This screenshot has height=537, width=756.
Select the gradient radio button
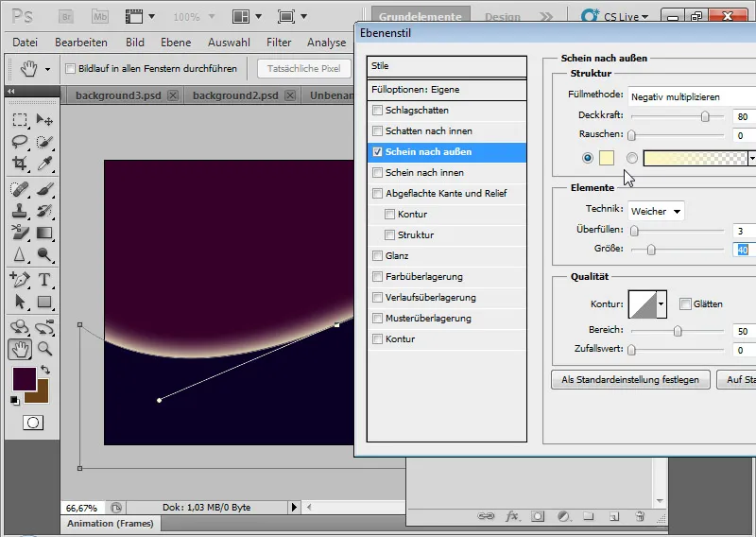tap(632, 158)
